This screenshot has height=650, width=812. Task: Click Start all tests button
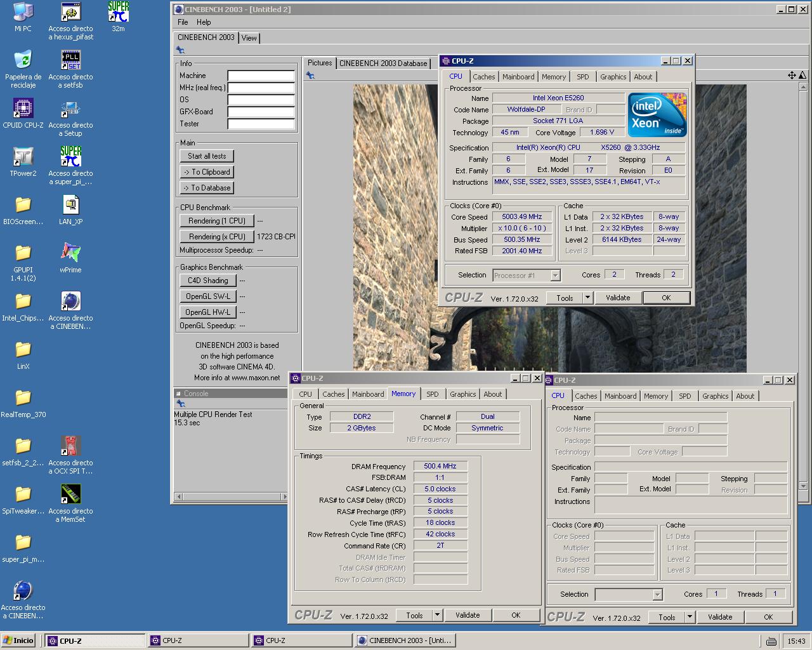point(207,156)
